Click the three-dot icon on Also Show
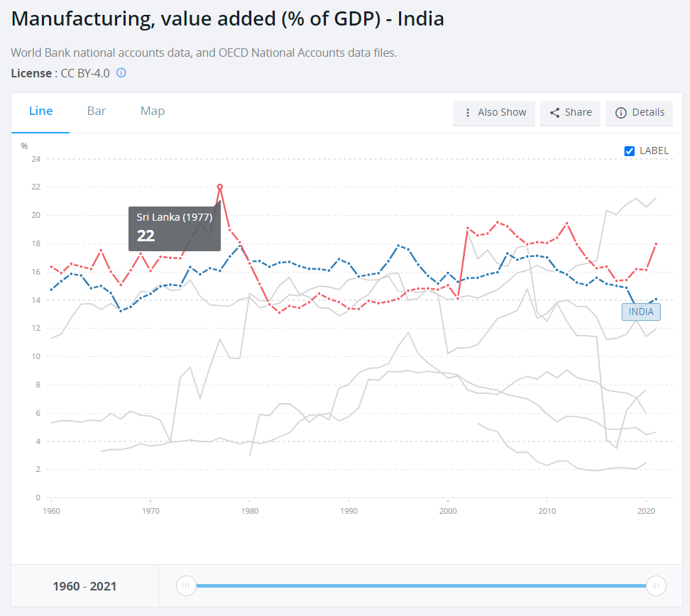 467,113
